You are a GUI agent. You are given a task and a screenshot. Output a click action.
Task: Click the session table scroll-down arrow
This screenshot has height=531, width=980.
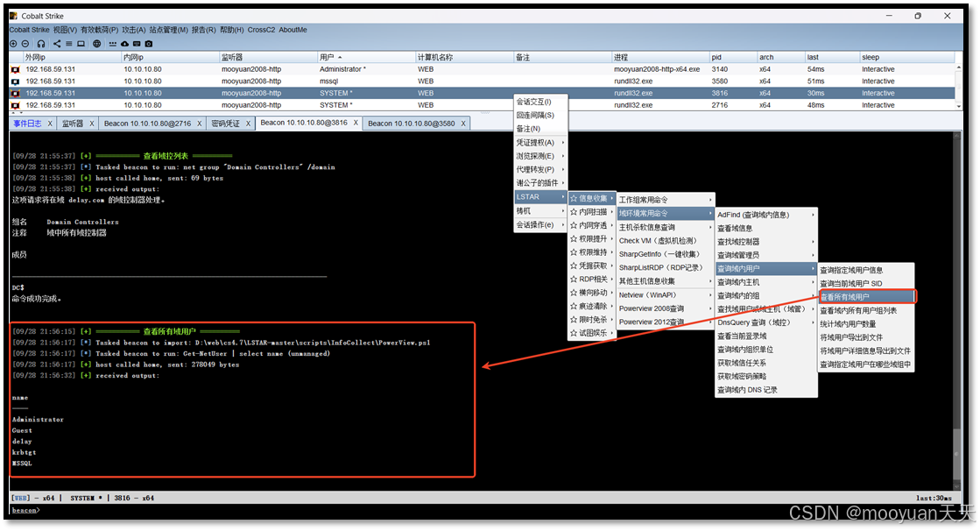(959, 106)
